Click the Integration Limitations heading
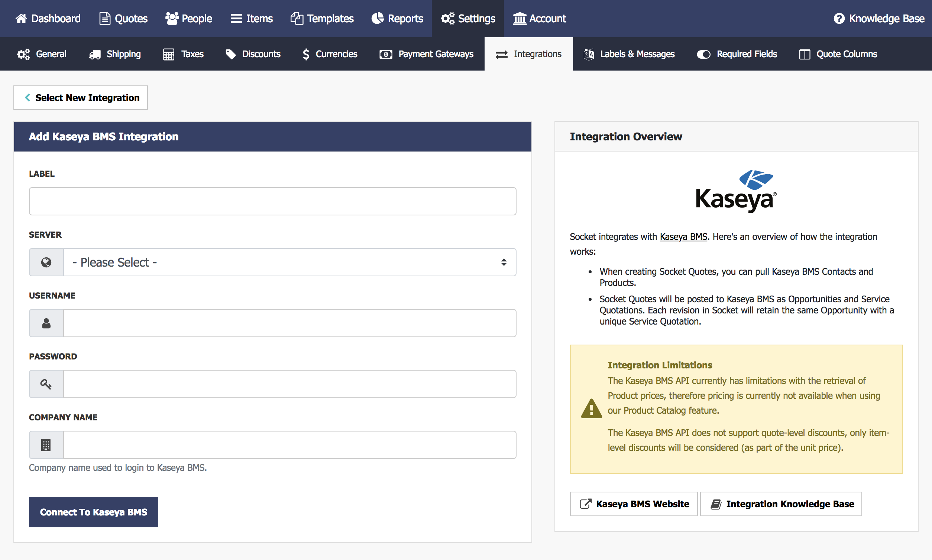Viewport: 932px width, 560px height. tap(660, 365)
